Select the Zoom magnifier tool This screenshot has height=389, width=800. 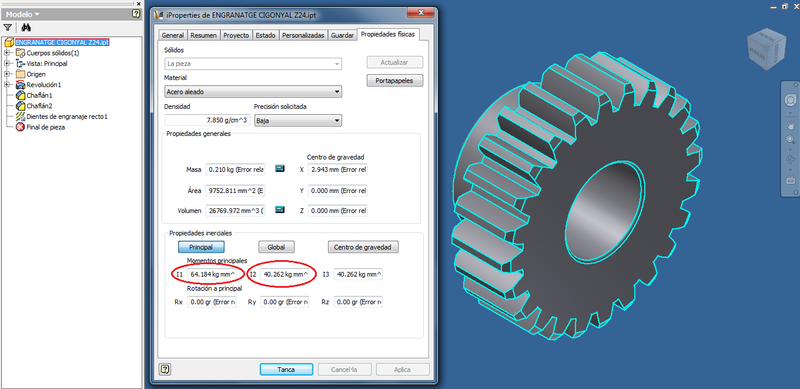pos(790,139)
